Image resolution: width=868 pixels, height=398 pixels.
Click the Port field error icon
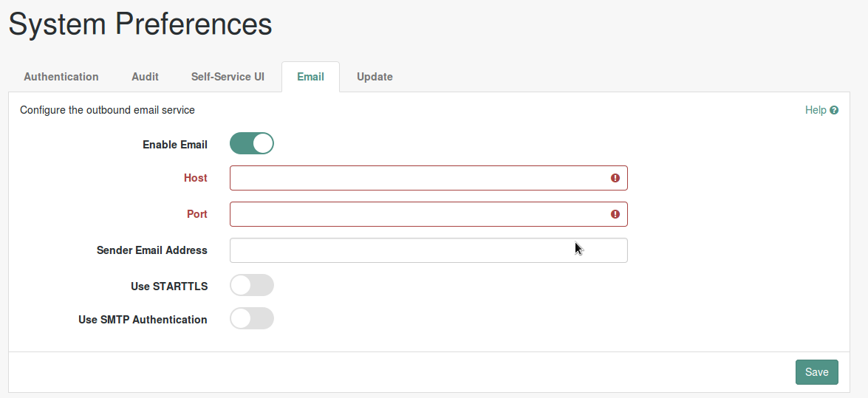tap(615, 214)
